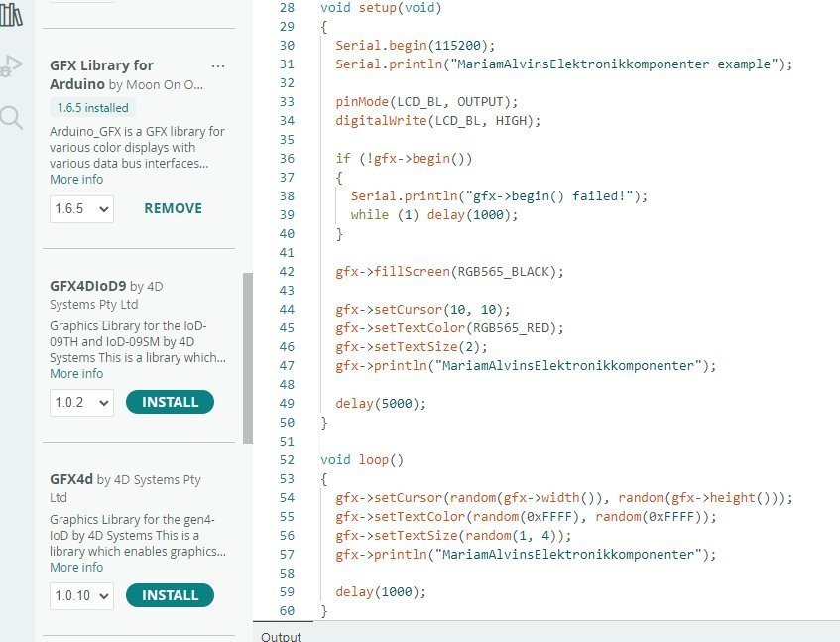Click the library list vertical scrollbar
Screen dimensions: 840x642
tap(248, 357)
